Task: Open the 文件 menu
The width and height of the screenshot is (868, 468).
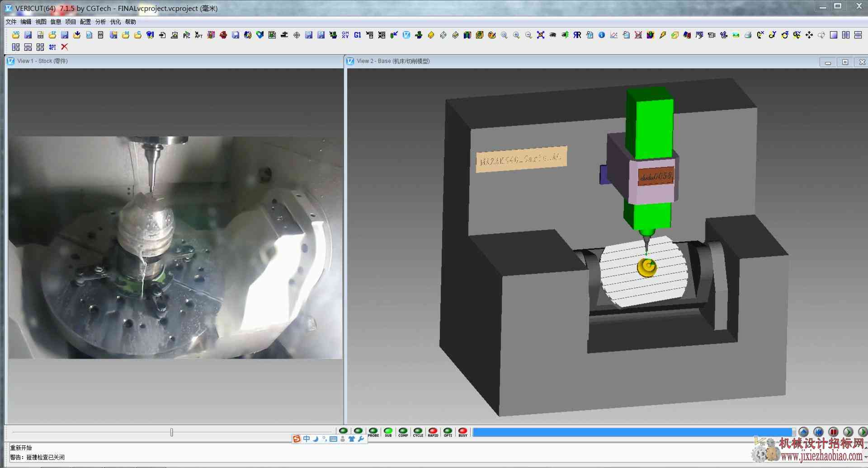Action: [11, 22]
